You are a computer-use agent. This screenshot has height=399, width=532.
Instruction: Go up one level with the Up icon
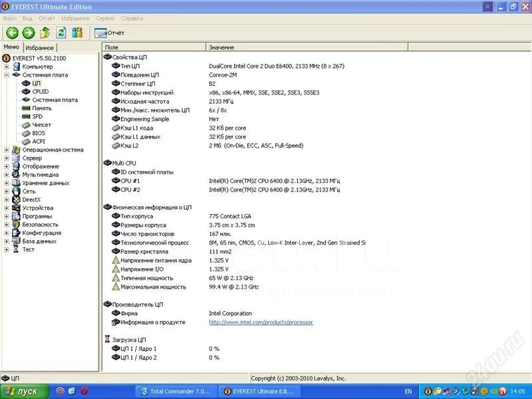(x=45, y=33)
